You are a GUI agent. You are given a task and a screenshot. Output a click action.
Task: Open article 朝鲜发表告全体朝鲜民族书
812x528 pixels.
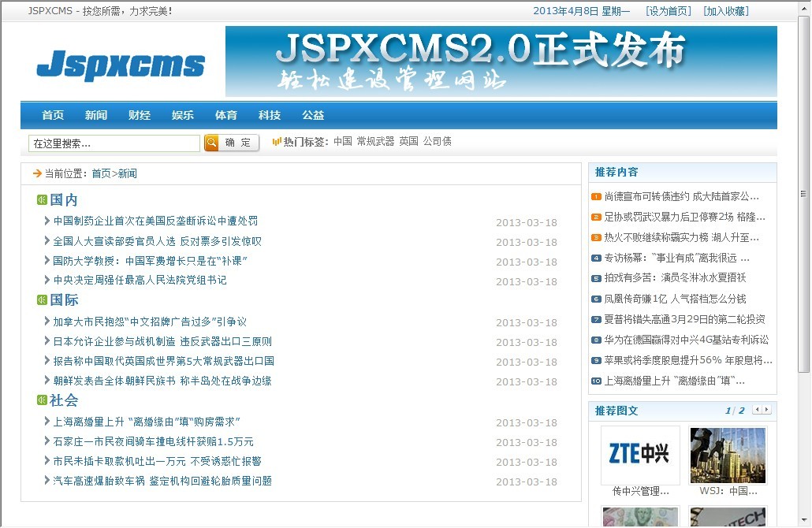coord(162,381)
